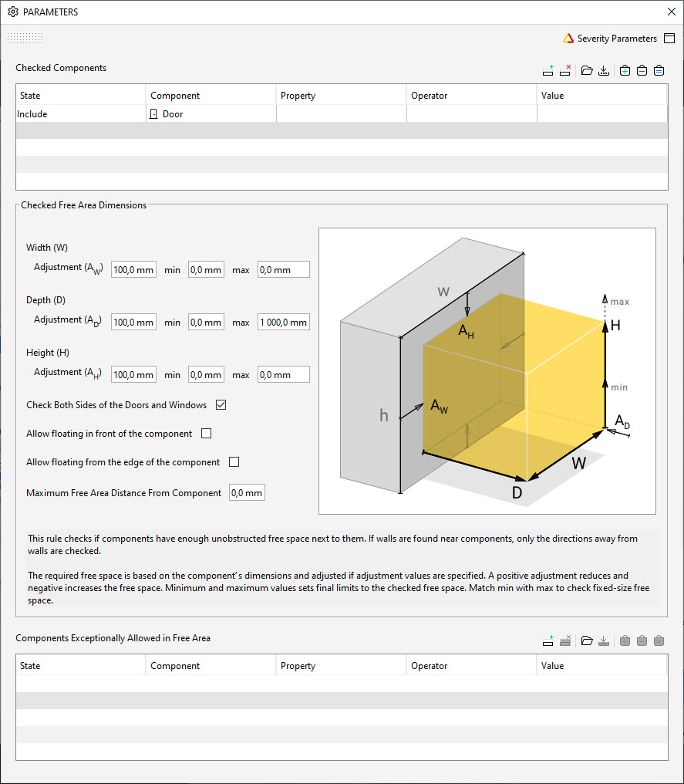Open the State cell dropdown showing Include

pyautogui.click(x=79, y=113)
